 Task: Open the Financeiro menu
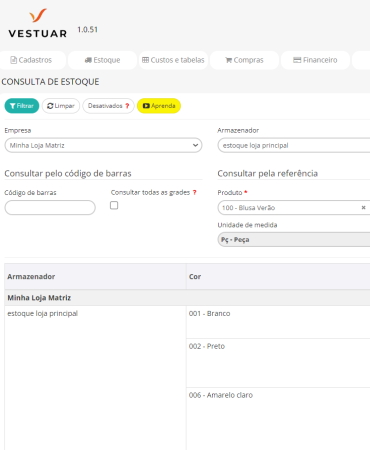[315, 60]
